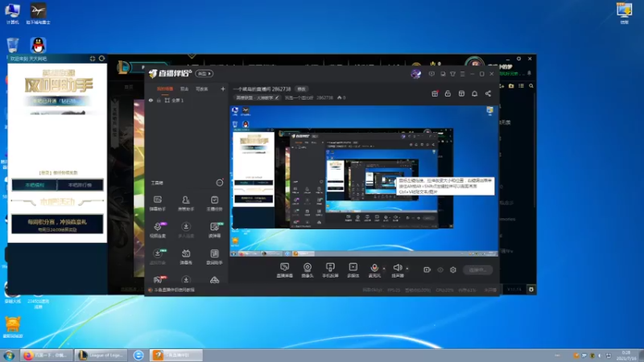The height and width of the screenshot is (362, 644).
Task: Click the target icon in helper panel header
Action: tap(93, 59)
